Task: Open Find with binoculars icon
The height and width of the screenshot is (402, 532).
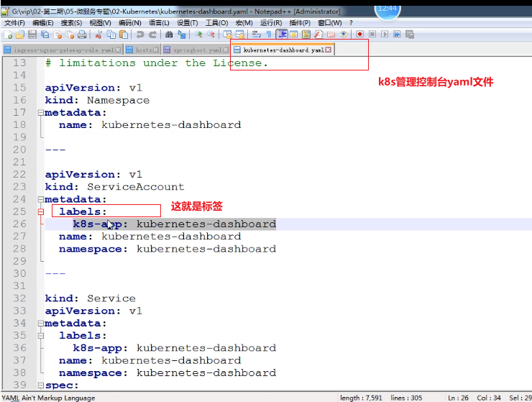Action: [x=169, y=35]
